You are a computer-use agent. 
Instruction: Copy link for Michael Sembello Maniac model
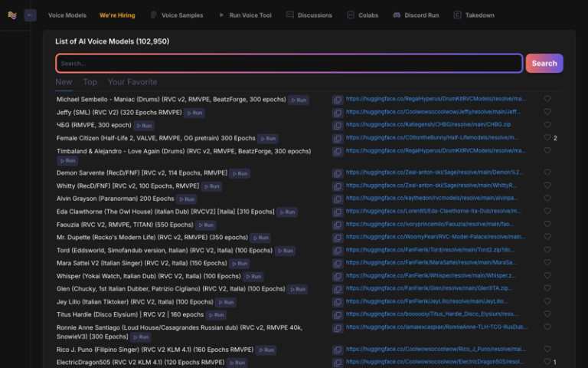(x=338, y=100)
